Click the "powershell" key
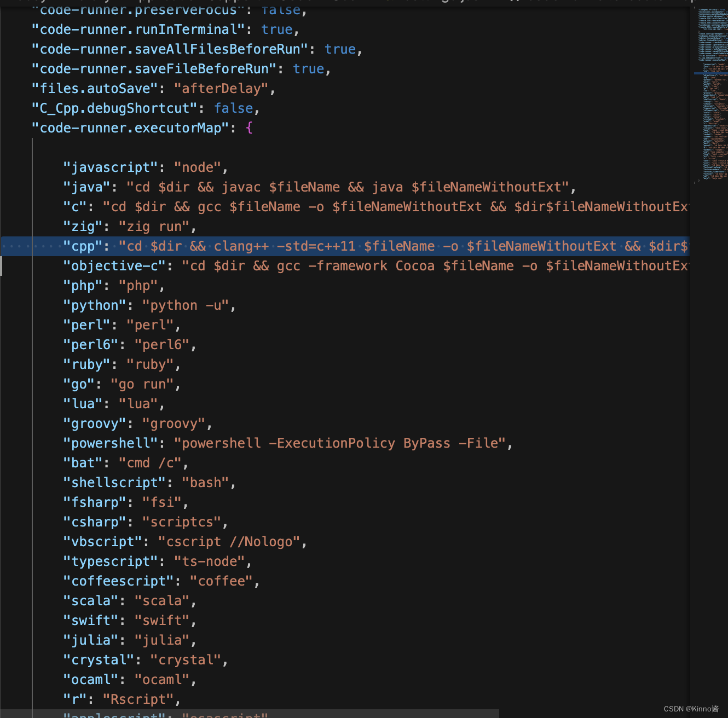The image size is (728, 718). click(111, 443)
